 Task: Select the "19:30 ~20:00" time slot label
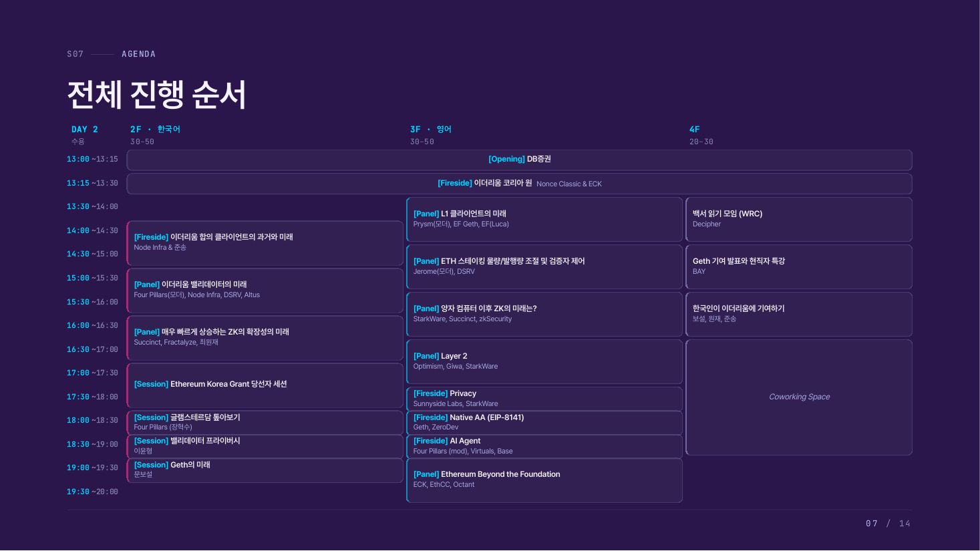click(92, 492)
